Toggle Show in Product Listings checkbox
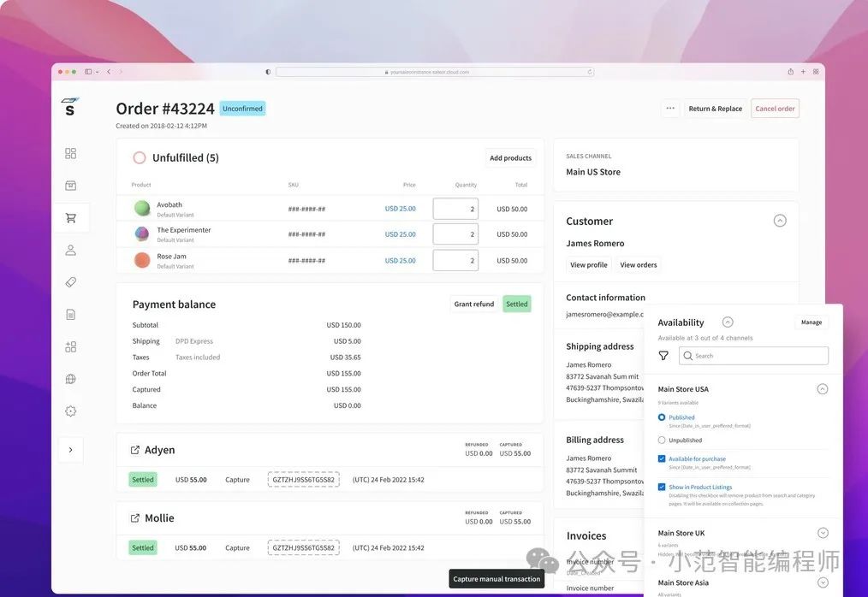This screenshot has width=868, height=597. pos(662,488)
